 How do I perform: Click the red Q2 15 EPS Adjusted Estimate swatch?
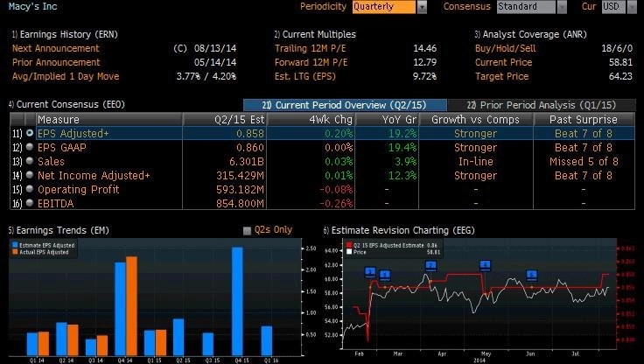coord(349,245)
